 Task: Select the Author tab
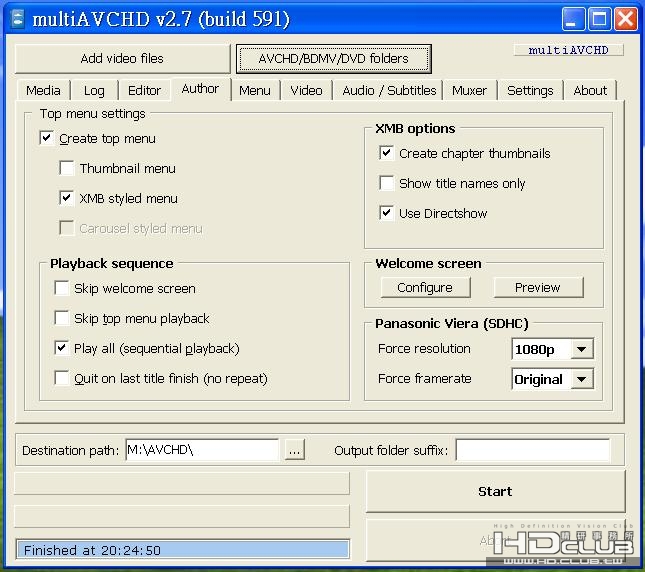pos(200,89)
